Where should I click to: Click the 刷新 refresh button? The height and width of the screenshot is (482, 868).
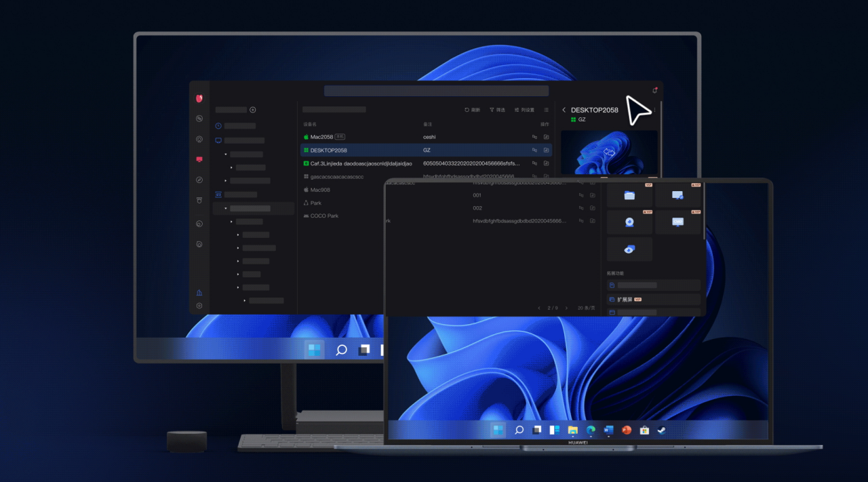click(472, 110)
